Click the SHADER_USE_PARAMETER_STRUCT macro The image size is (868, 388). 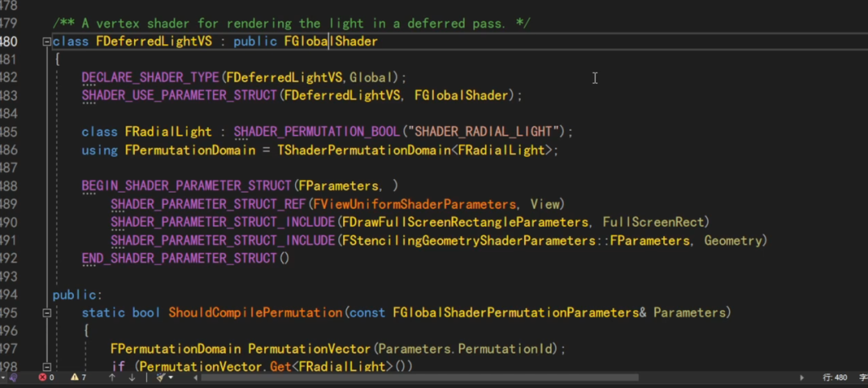(178, 96)
